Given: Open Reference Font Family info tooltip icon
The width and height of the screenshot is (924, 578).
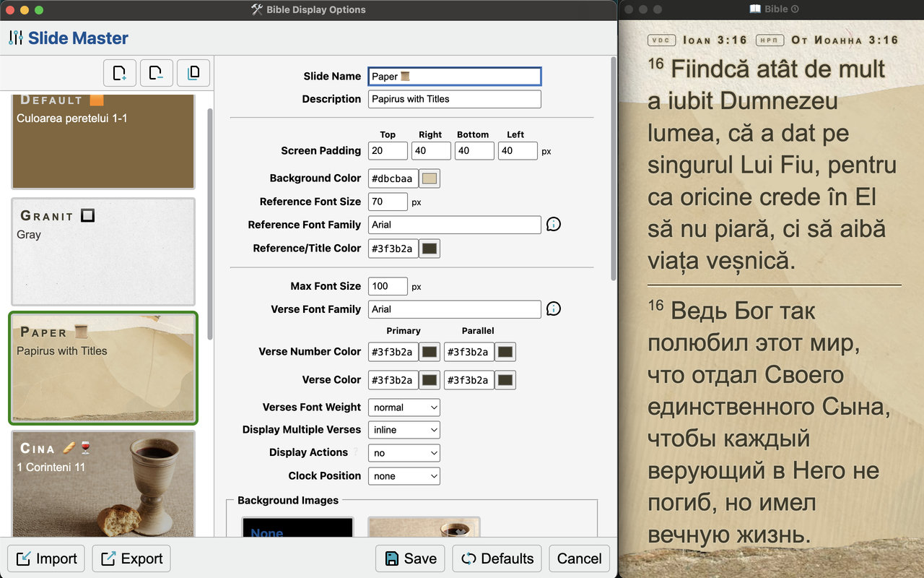Looking at the screenshot, I should 554,225.
